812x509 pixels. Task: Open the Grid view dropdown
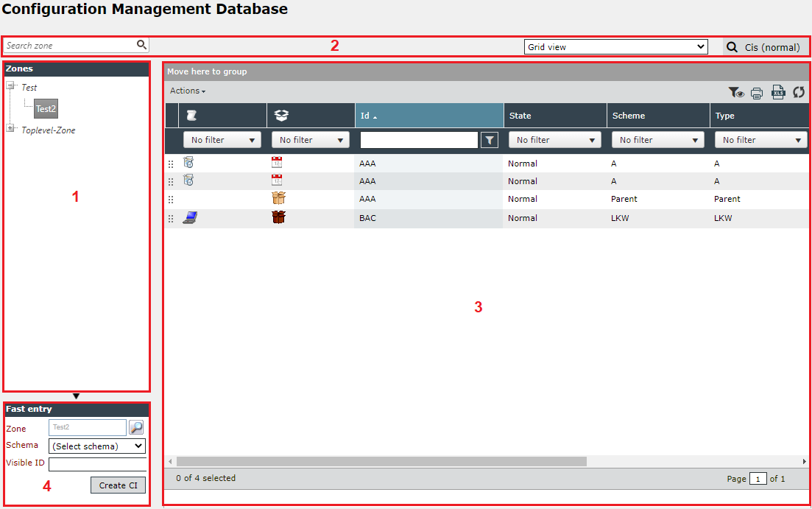[615, 46]
